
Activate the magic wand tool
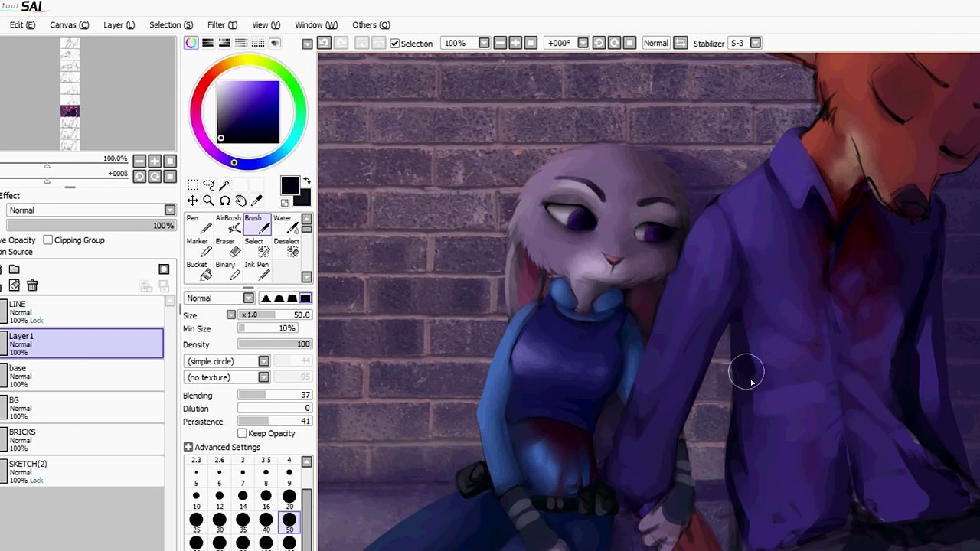[x=224, y=184]
